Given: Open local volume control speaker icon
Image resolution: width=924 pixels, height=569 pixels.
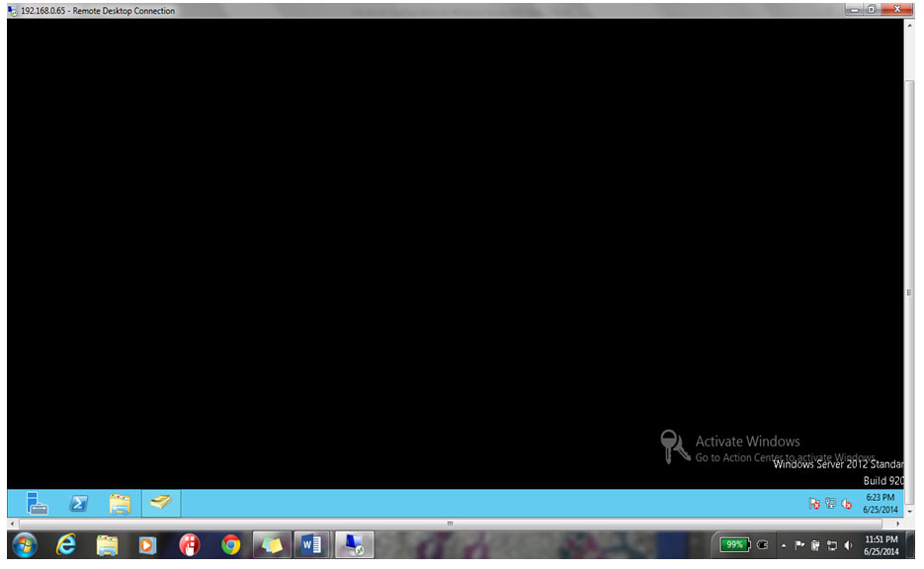Looking at the screenshot, I should click(x=848, y=545).
